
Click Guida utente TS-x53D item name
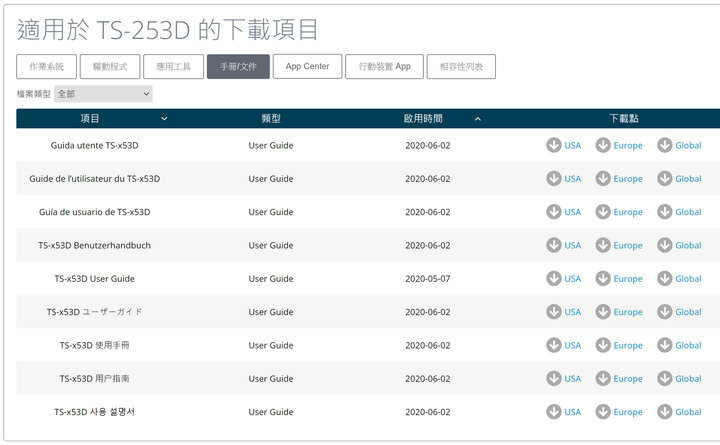[95, 145]
